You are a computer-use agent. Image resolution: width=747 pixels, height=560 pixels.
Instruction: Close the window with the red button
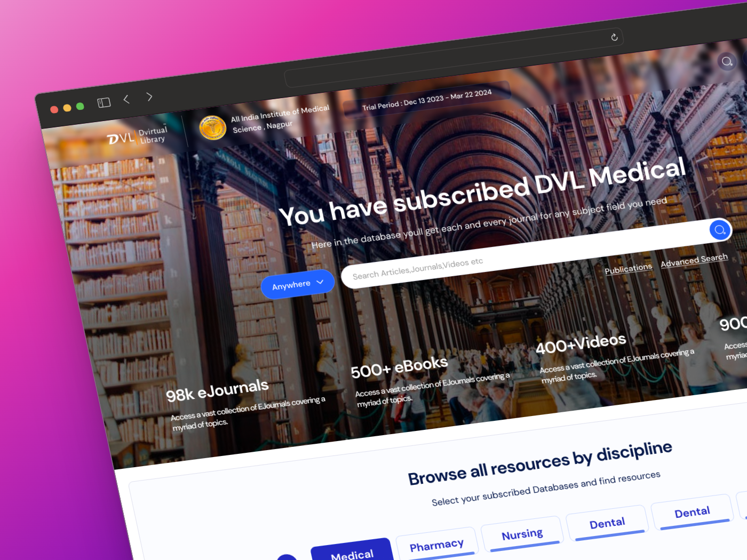tap(54, 109)
